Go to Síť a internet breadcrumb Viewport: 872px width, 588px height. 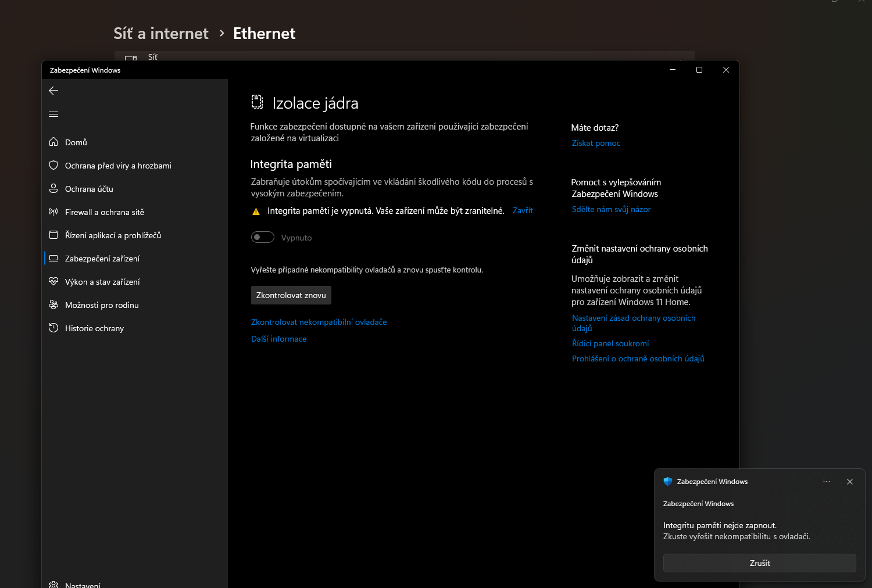pyautogui.click(x=161, y=34)
